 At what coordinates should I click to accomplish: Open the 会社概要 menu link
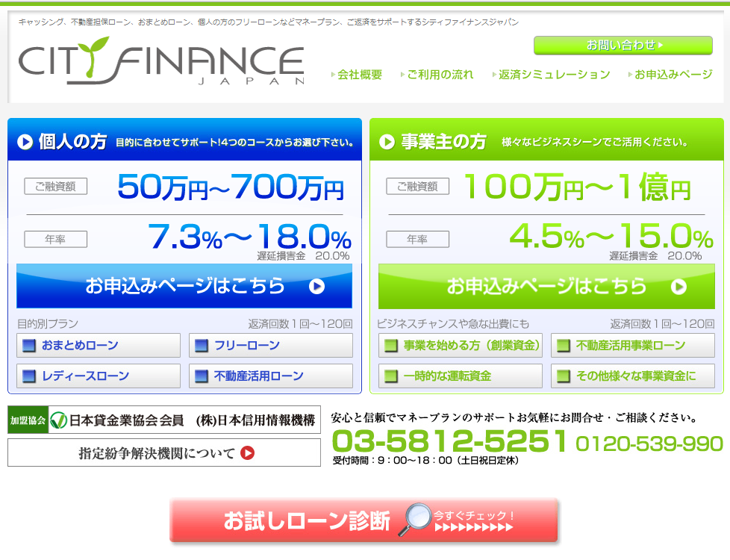coord(357,75)
